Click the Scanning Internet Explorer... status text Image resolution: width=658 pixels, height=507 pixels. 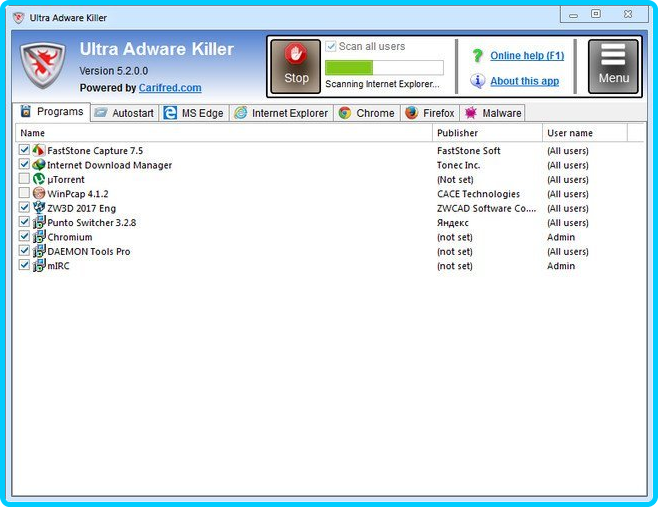pyautogui.click(x=382, y=84)
